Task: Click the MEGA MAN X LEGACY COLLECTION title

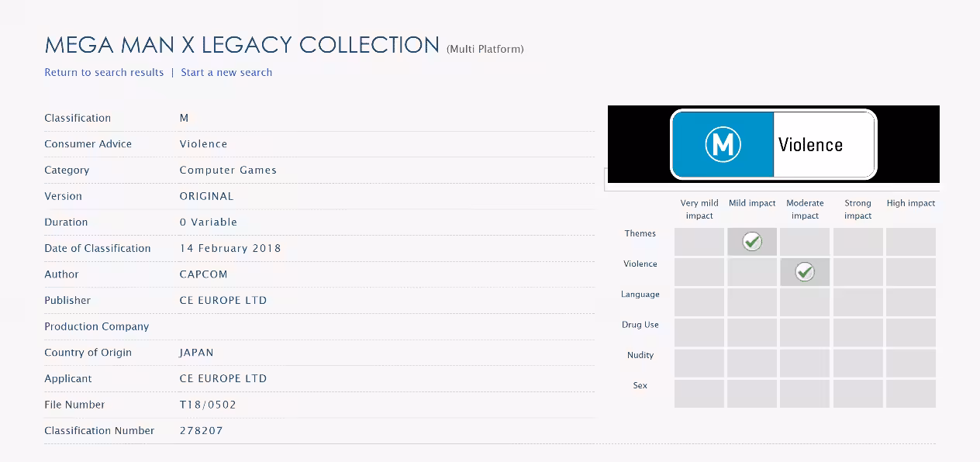Action: [240, 45]
